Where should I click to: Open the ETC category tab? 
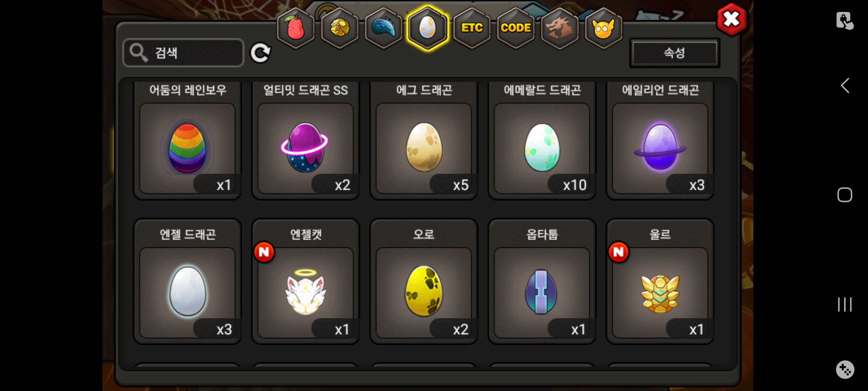tap(472, 28)
